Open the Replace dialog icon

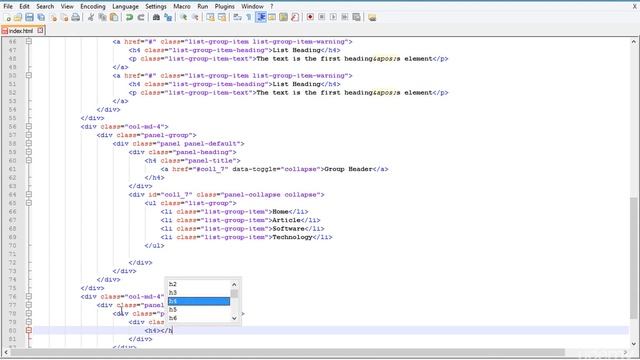click(x=168, y=18)
